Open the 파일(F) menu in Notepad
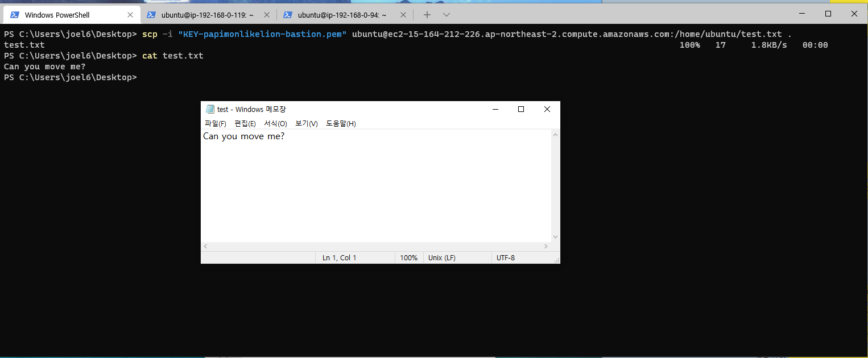868x358 pixels. [215, 124]
